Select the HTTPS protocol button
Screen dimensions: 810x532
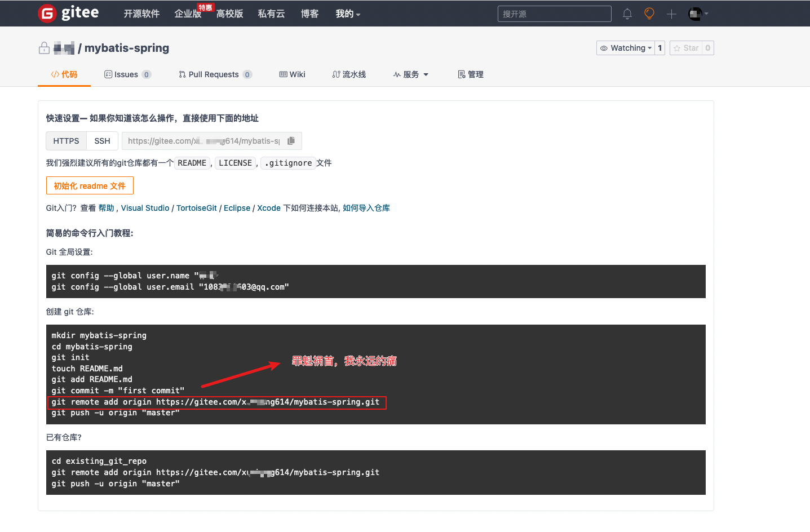pyautogui.click(x=66, y=141)
